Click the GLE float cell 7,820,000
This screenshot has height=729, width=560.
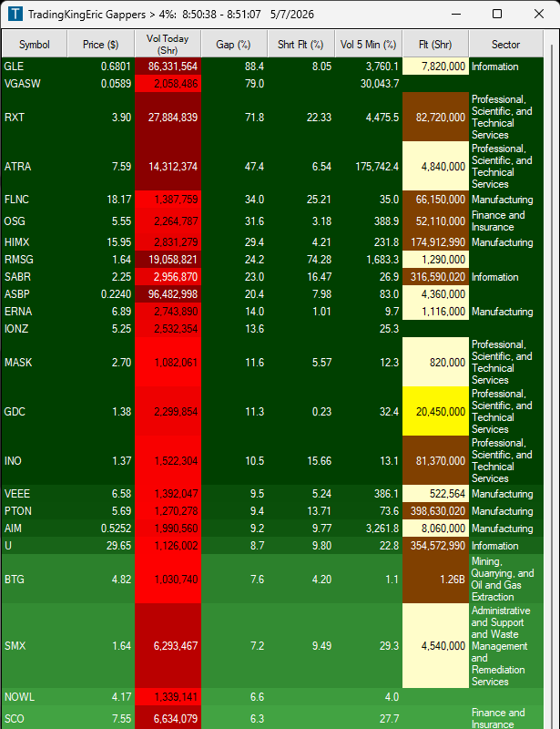tap(435, 66)
